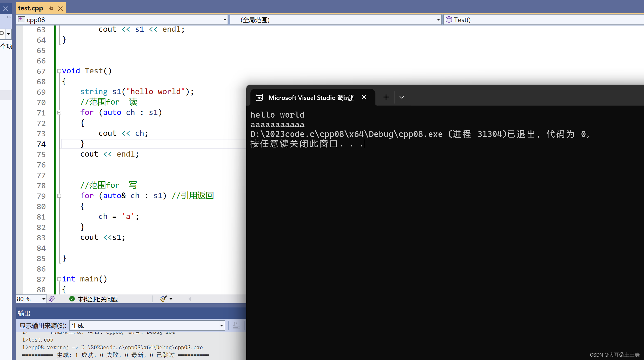
Task: Collapse the int main() function
Action: click(x=59, y=279)
